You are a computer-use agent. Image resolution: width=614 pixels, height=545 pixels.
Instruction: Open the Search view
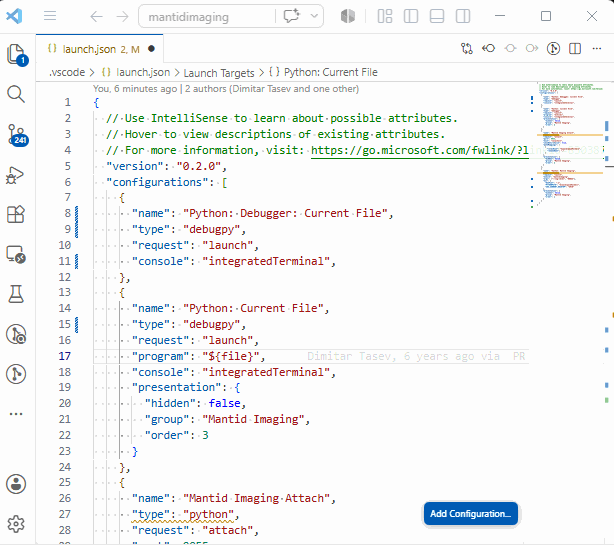[x=16, y=94]
